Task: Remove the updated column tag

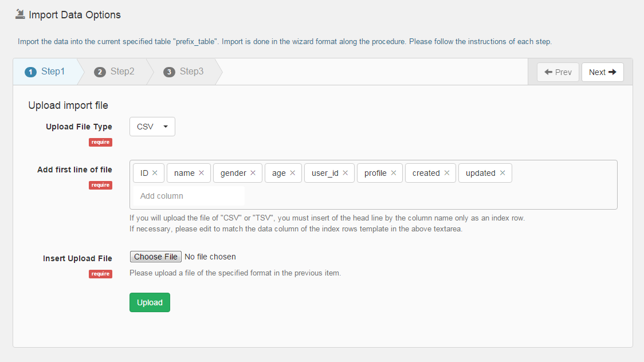Action: [502, 172]
